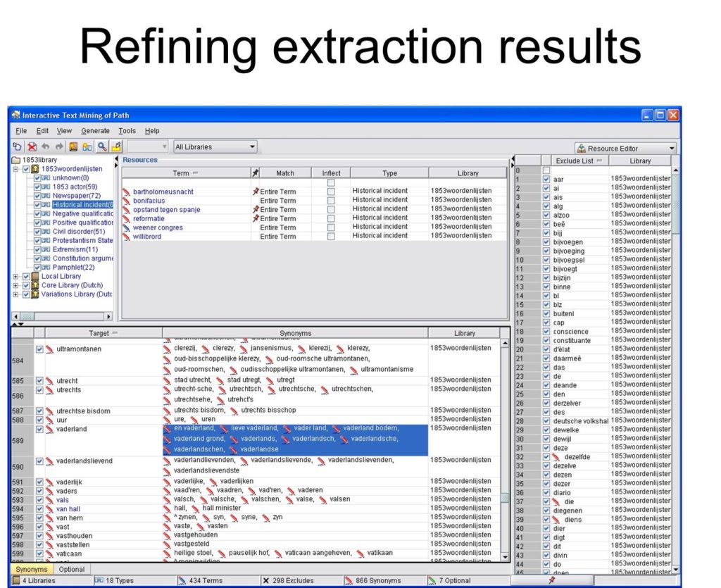Click the redo arrow in the toolbar

59,147
